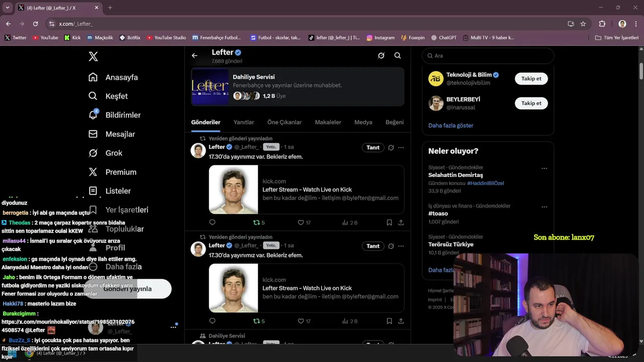Switch to Gönderiler tab
Screen dimensions: 644x362
click(206, 122)
